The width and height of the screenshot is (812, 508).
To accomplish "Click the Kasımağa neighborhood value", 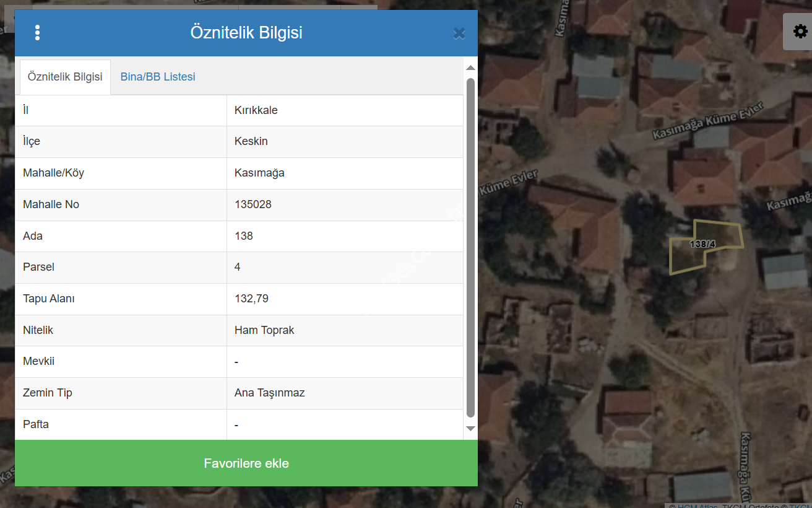I will [x=259, y=173].
